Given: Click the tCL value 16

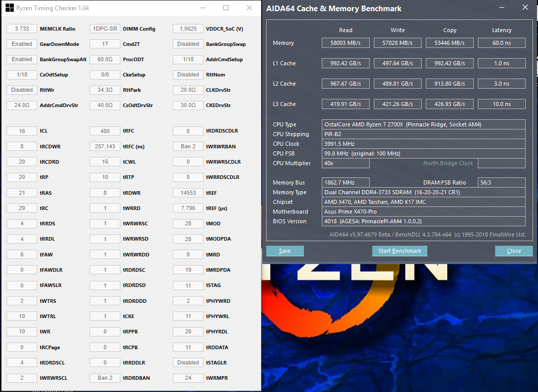Looking at the screenshot, I should (22, 131).
